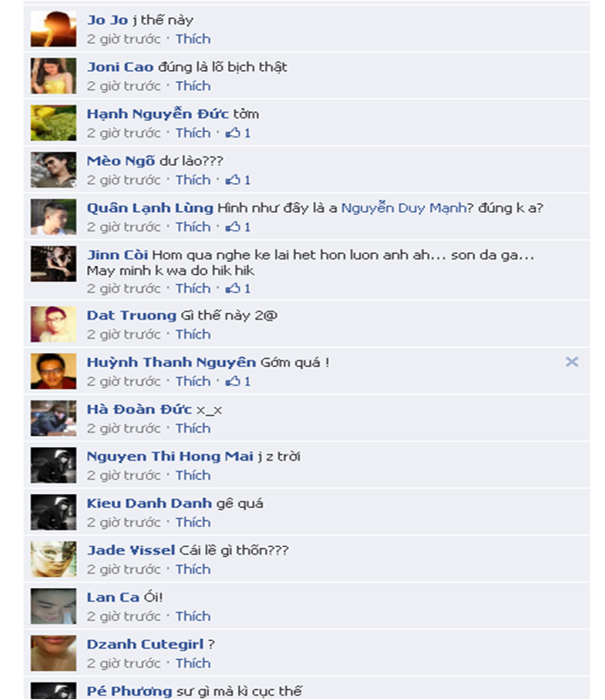The width and height of the screenshot is (605, 700).
Task: Like Joni Cao's comment via Thích
Action: point(193,86)
